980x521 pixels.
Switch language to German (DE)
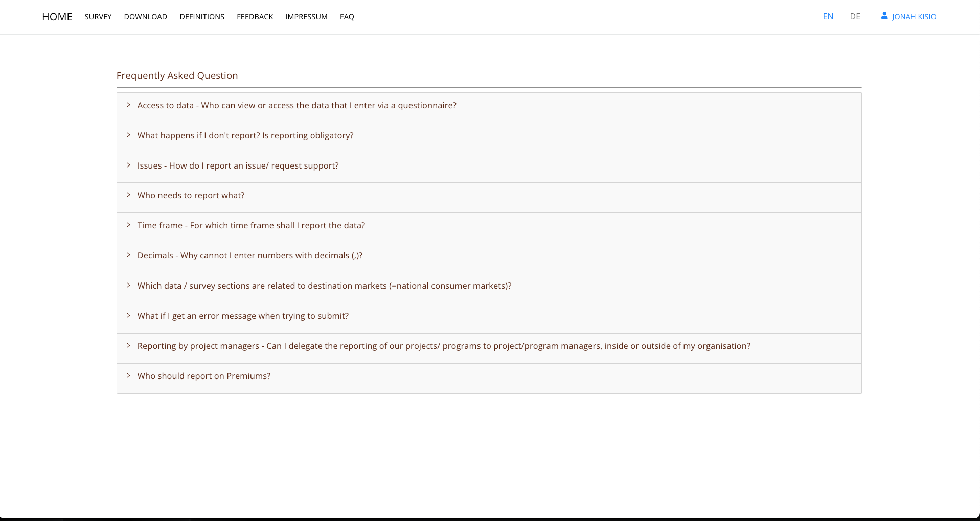tap(855, 17)
